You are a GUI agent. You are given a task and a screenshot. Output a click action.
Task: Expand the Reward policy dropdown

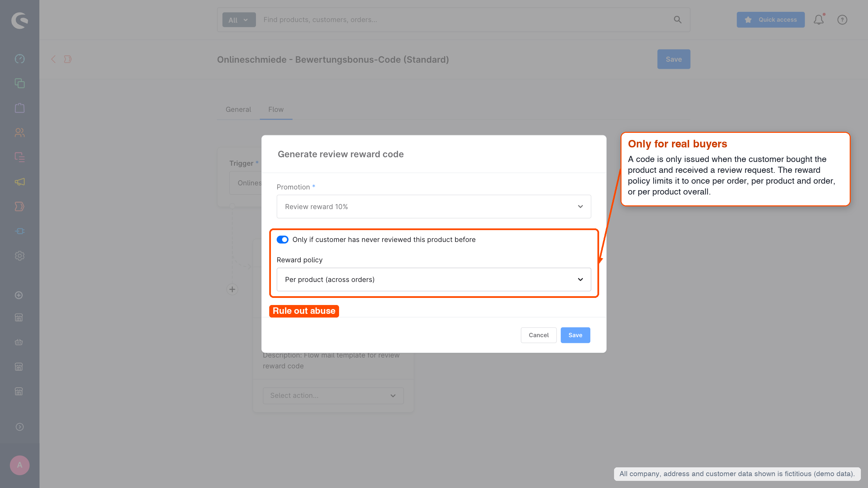[434, 280]
